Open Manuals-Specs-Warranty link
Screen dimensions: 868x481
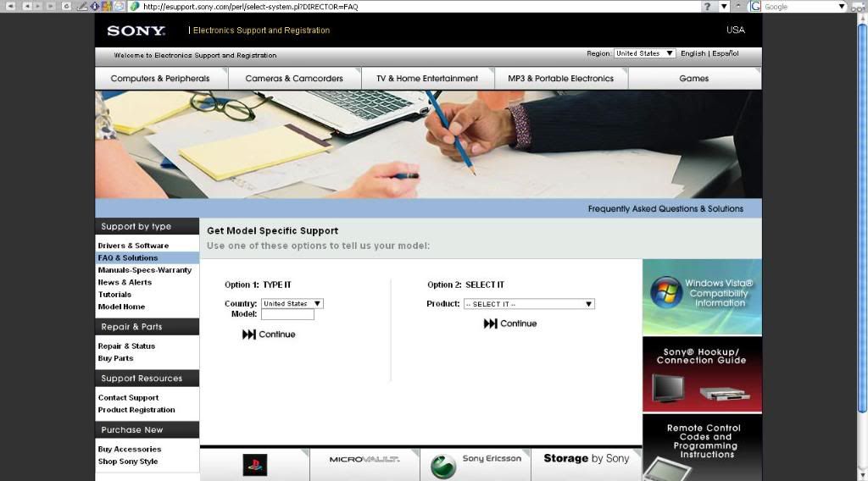145,270
